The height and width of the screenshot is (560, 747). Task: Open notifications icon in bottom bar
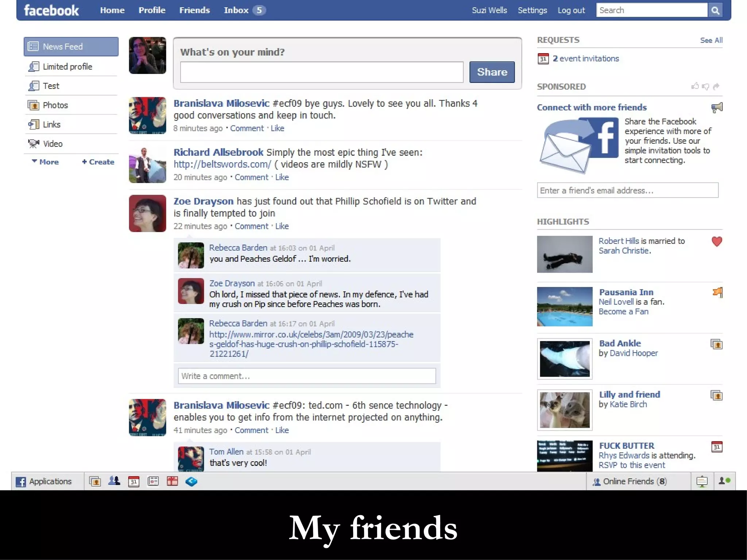(702, 481)
